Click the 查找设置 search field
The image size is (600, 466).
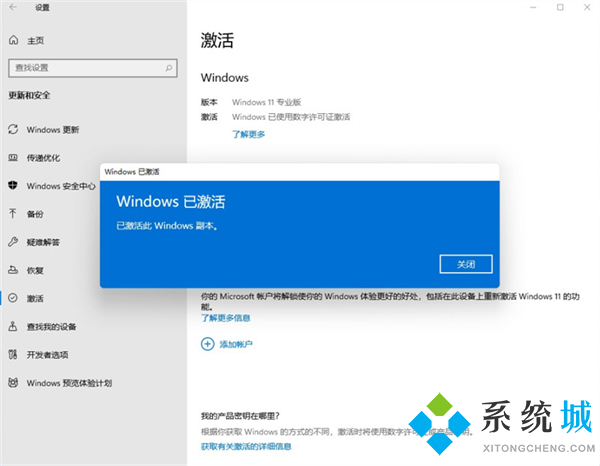click(93, 68)
